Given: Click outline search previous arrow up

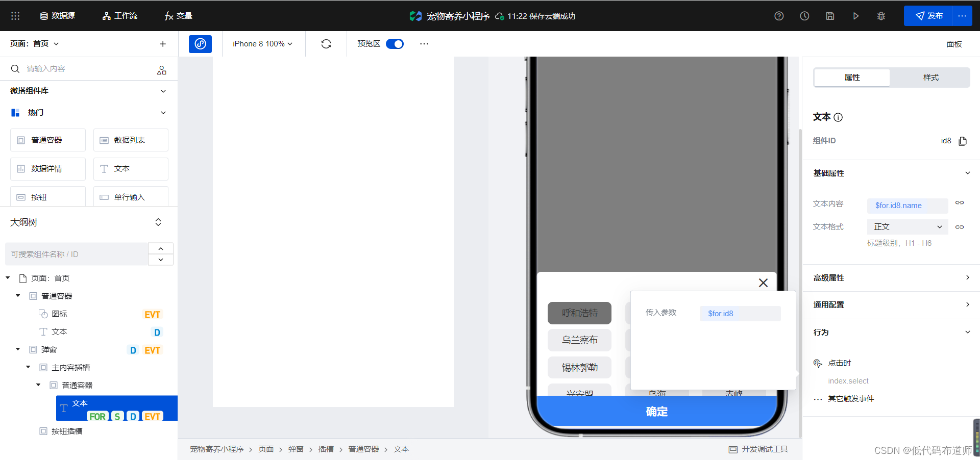Looking at the screenshot, I should click(x=161, y=248).
